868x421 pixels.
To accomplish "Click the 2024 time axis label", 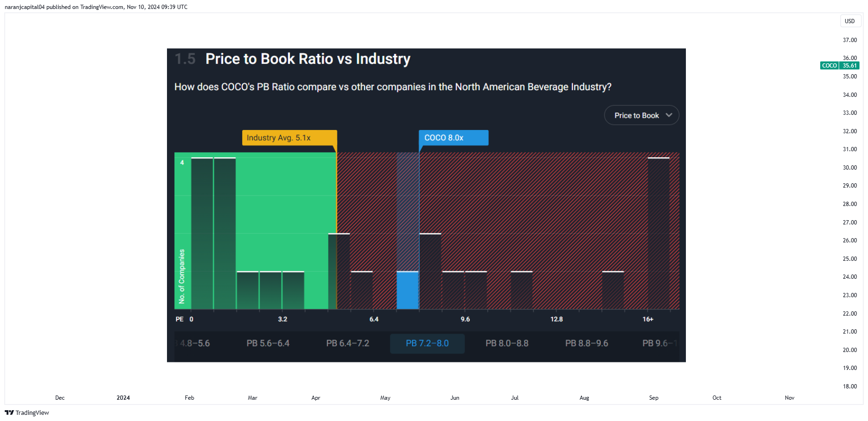I will (123, 398).
